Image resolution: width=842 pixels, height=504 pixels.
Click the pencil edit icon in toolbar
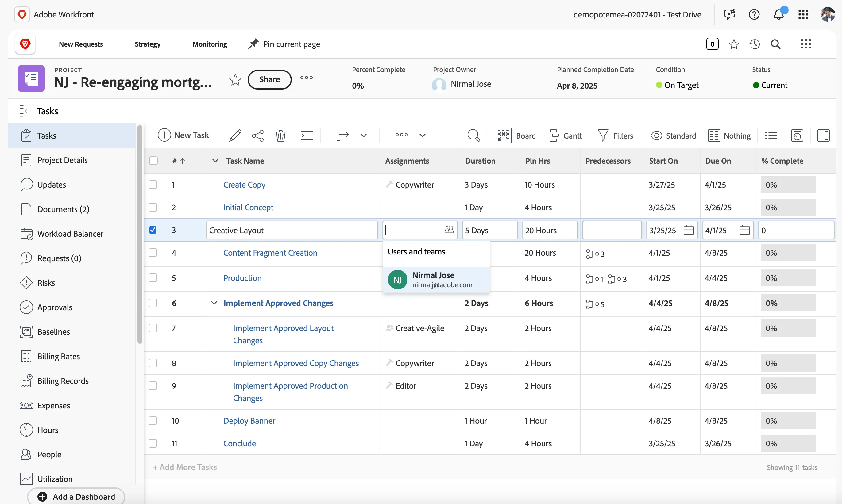235,135
